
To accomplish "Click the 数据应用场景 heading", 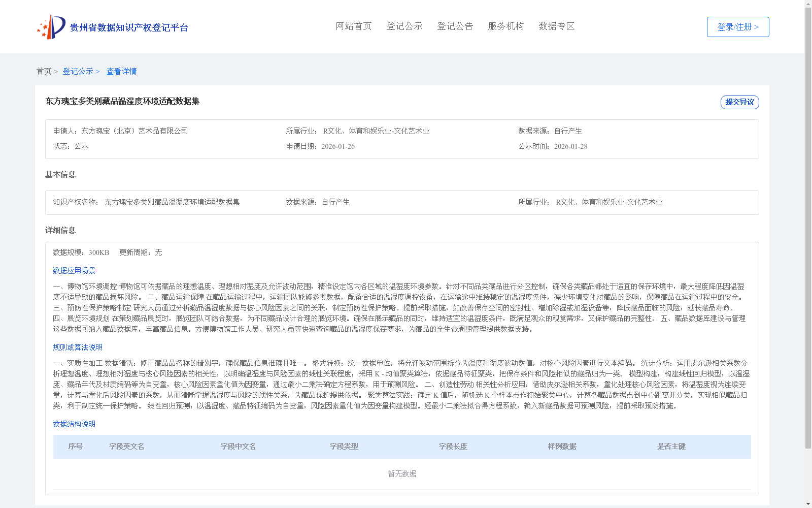I will click(x=74, y=271).
